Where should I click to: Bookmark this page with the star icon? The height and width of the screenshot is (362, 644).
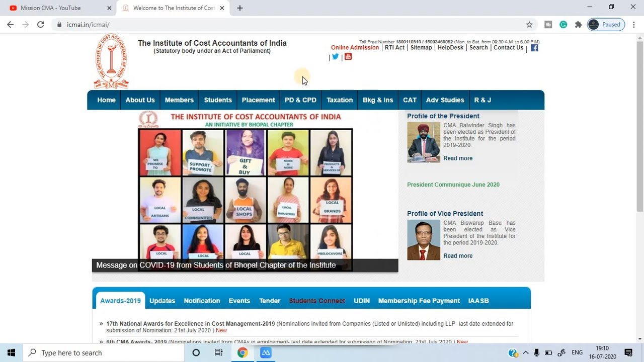(x=529, y=24)
